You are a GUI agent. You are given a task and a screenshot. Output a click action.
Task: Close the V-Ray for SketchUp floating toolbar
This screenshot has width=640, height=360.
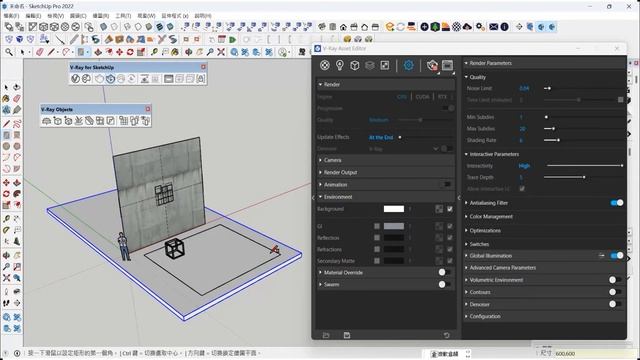203,67
